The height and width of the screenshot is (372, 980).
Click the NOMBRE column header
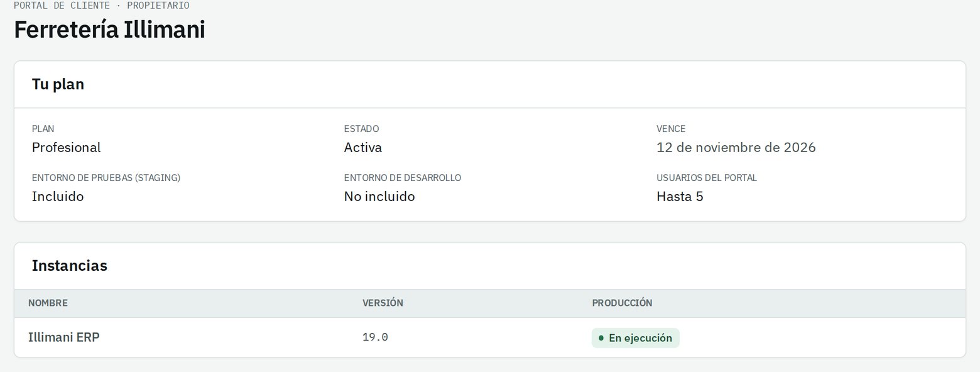click(x=48, y=303)
